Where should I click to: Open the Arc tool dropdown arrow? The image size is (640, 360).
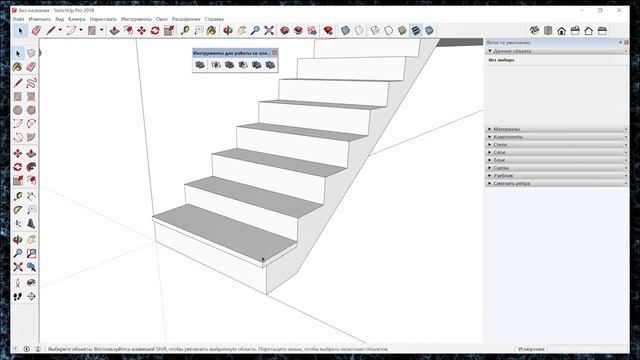(81, 30)
